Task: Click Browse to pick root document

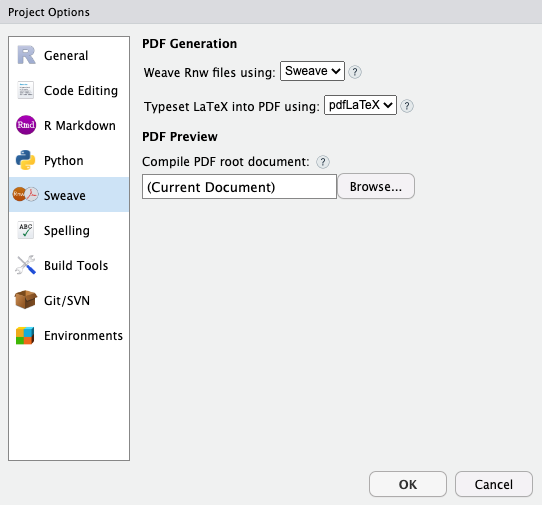Action: (376, 186)
